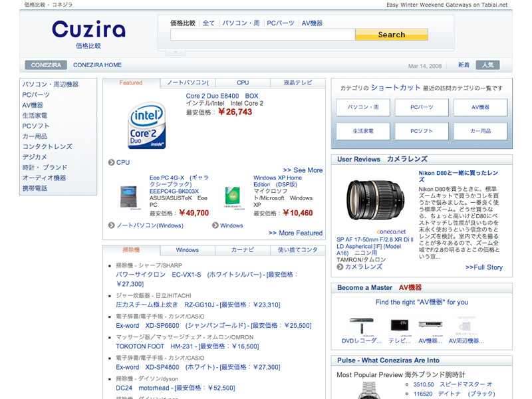Click the wristwatch preview image
The height and width of the screenshot is (399, 532).
point(368,390)
